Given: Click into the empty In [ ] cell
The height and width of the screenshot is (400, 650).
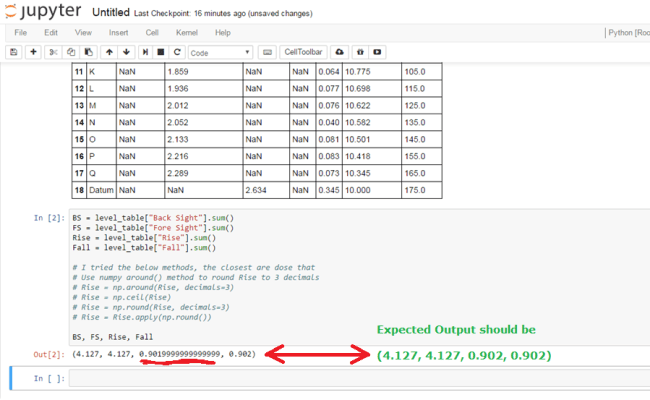Looking at the screenshot, I should coord(359,378).
